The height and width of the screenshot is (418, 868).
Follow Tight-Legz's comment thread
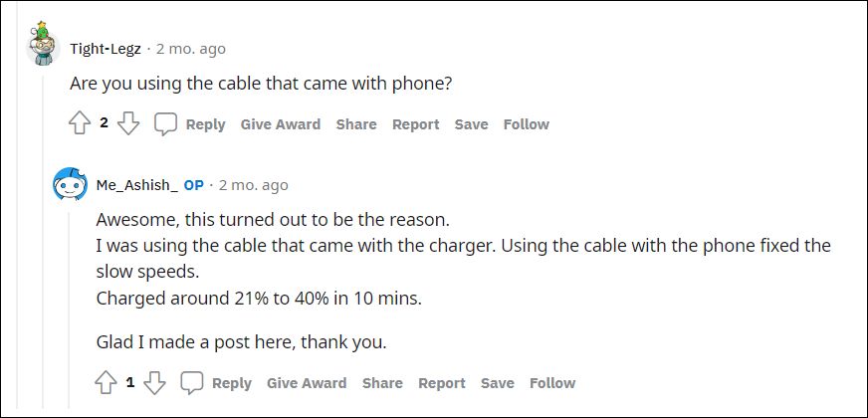pos(527,124)
